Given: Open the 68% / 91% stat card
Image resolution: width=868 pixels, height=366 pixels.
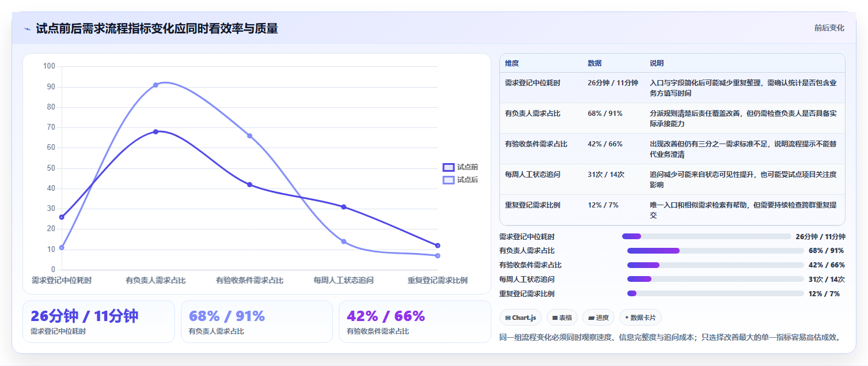Looking at the screenshot, I should pyautogui.click(x=257, y=322).
